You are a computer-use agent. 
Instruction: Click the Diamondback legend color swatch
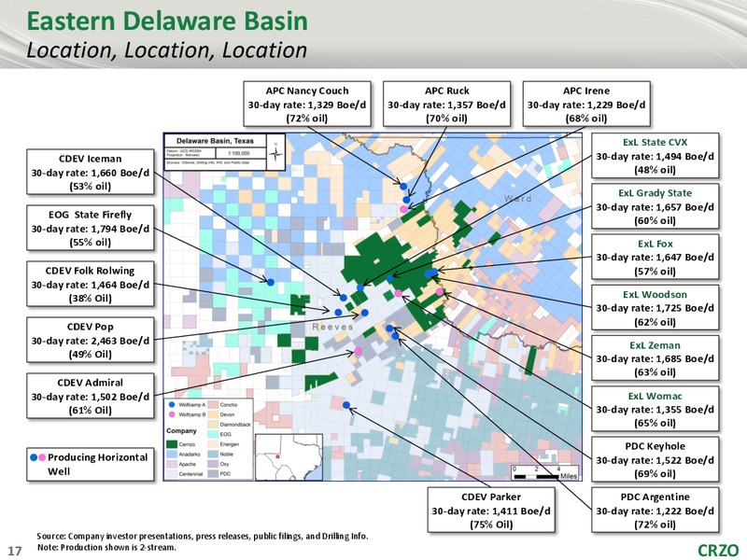click(x=213, y=425)
